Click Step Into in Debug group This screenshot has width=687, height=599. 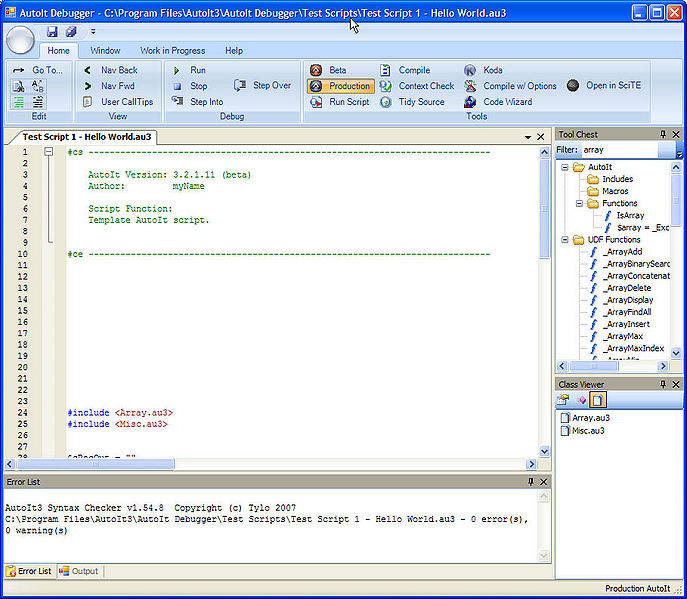pyautogui.click(x=198, y=102)
